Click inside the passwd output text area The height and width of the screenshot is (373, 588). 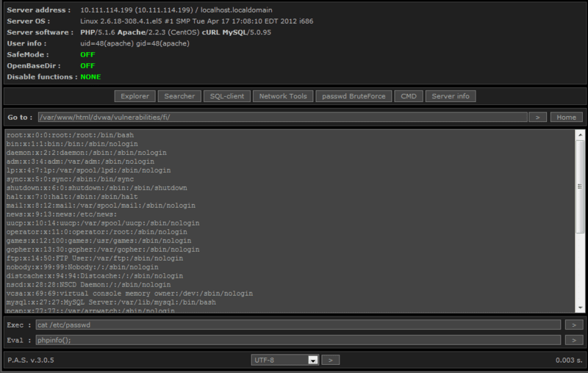pos(294,220)
